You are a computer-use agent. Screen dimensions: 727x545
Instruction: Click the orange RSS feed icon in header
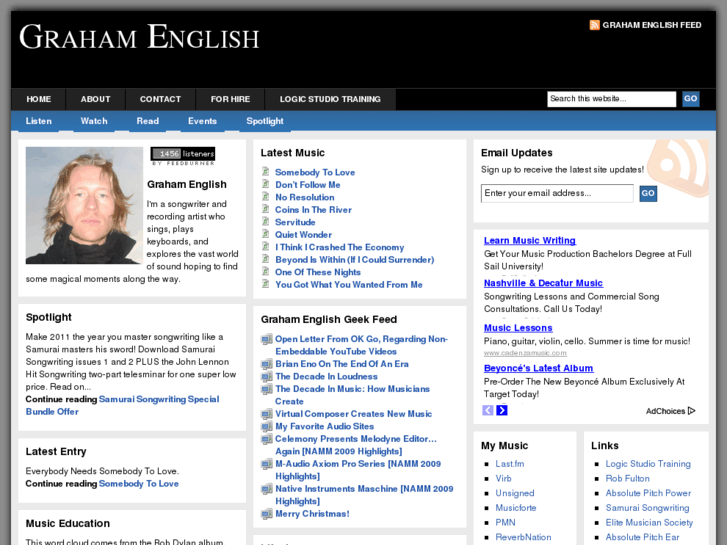click(x=594, y=25)
